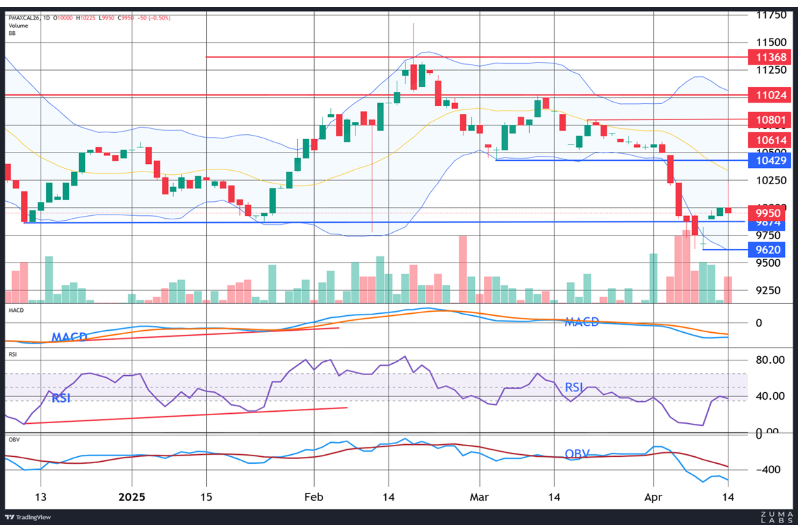Click the 13 date label on time axis
Viewport: 798px width, 532px height.
pyautogui.click(x=41, y=497)
